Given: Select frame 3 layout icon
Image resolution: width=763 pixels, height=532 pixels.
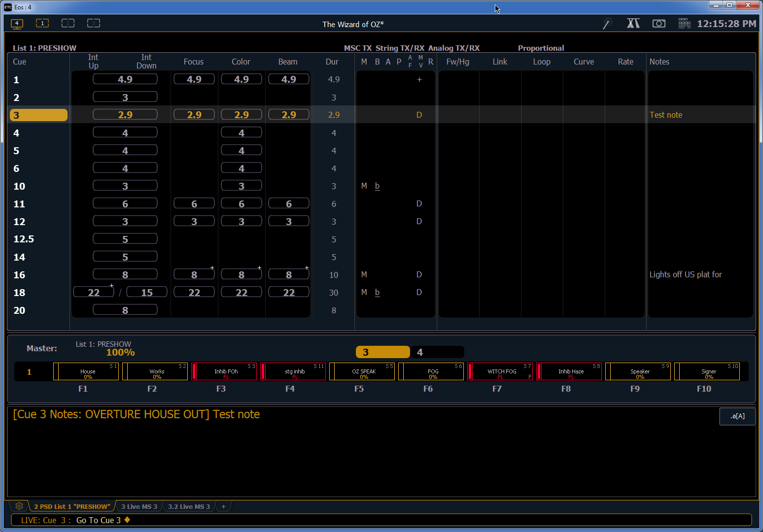Looking at the screenshot, I should (x=94, y=23).
